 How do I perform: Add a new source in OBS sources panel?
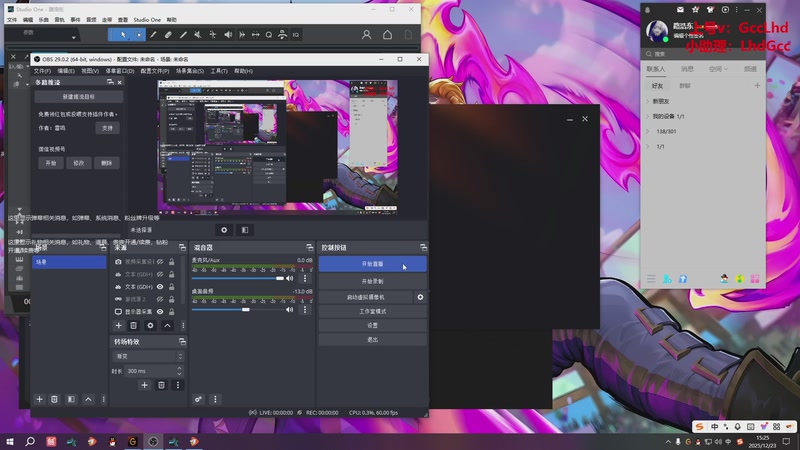coord(118,326)
